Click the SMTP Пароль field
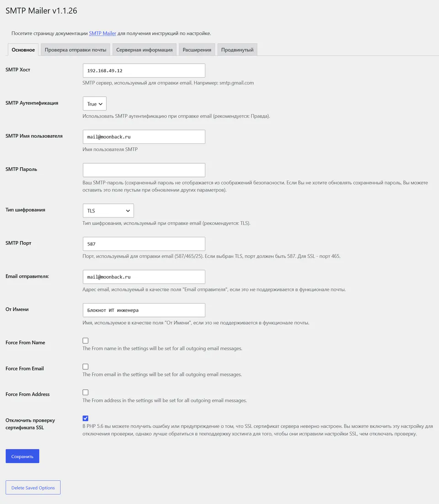 [144, 170]
